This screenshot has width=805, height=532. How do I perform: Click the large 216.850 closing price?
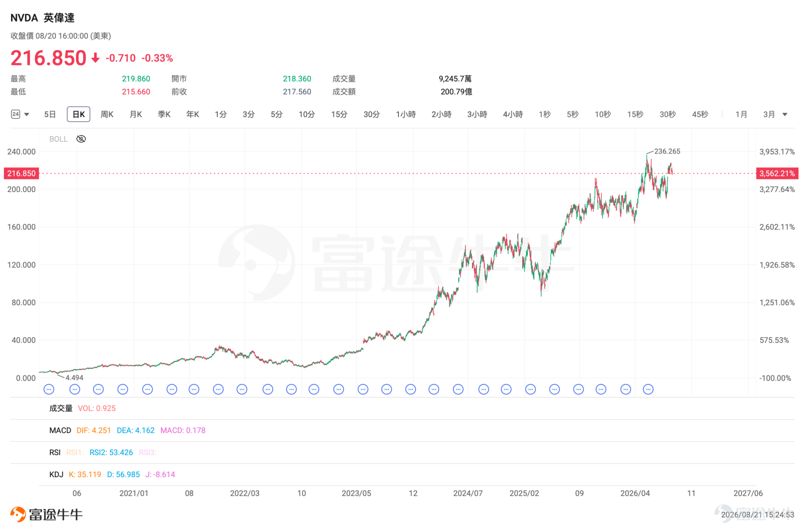(x=48, y=58)
